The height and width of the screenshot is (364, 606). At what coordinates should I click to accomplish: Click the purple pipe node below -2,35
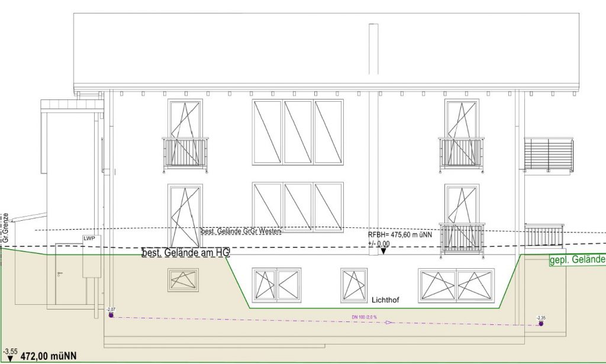click(541, 323)
